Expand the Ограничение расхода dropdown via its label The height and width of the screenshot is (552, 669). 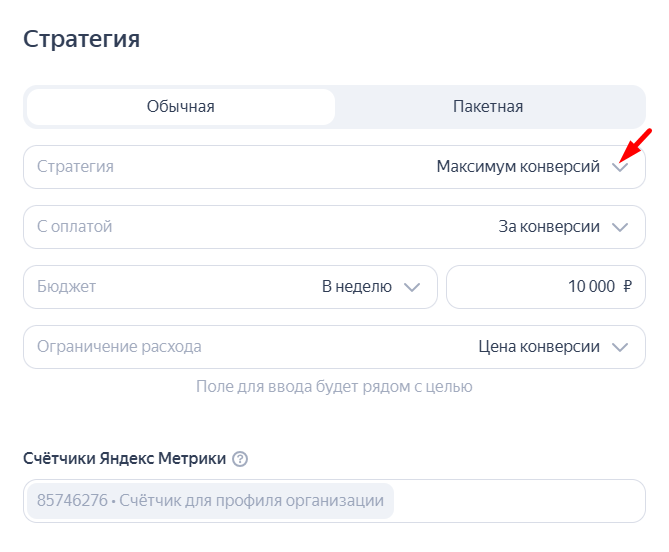(x=119, y=347)
